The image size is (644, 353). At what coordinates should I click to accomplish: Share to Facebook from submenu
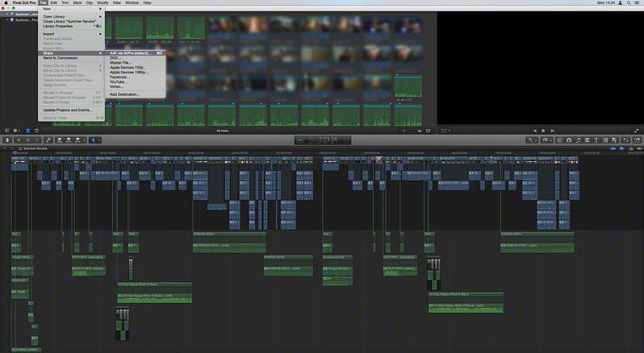tap(135, 77)
